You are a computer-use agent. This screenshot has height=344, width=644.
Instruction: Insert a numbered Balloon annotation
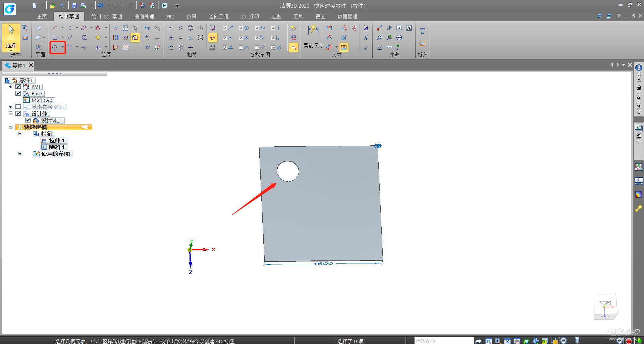click(x=380, y=38)
